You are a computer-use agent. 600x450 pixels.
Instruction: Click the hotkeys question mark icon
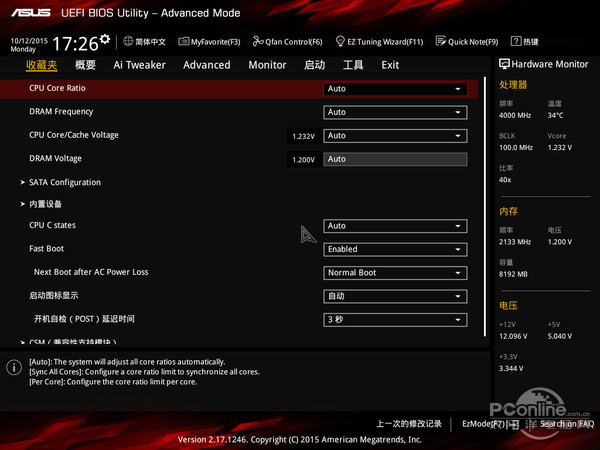click(x=516, y=41)
